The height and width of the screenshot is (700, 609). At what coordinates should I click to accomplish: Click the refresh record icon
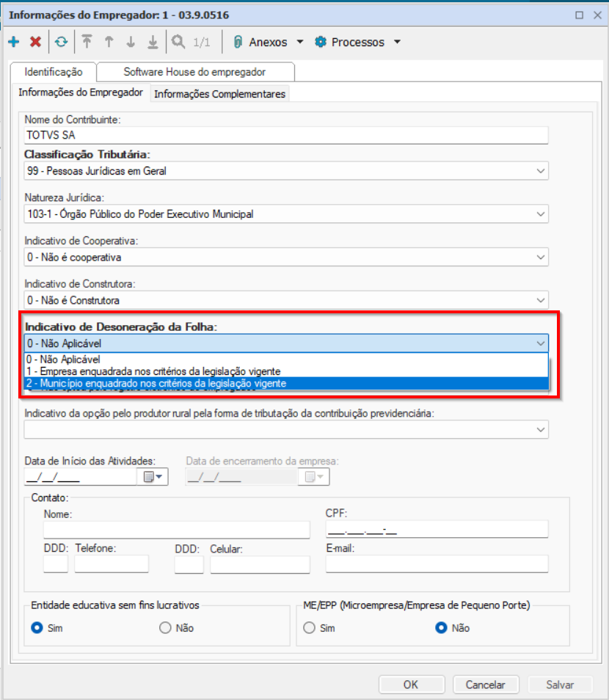(x=60, y=43)
